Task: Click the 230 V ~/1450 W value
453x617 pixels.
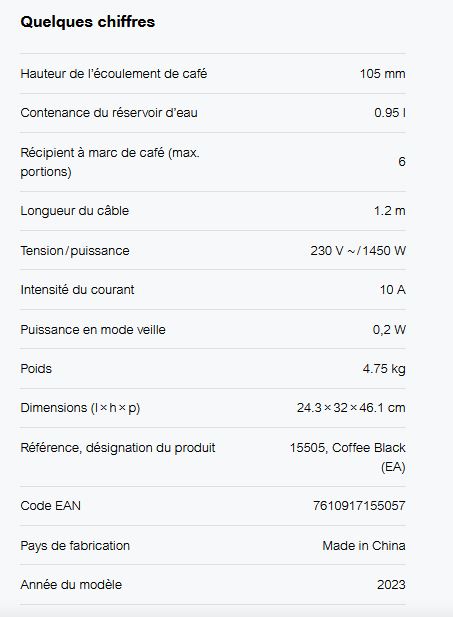Action: [x=358, y=251]
